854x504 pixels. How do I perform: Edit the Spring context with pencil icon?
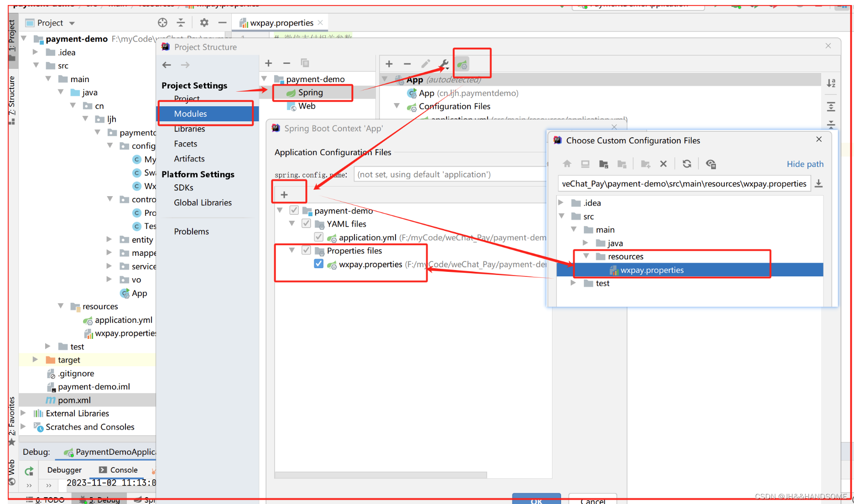(x=426, y=64)
